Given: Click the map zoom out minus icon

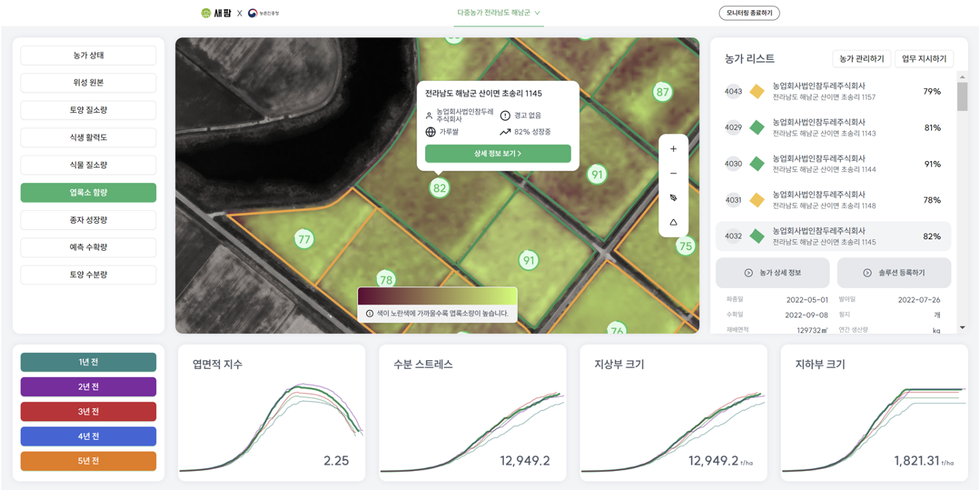Looking at the screenshot, I should (673, 174).
